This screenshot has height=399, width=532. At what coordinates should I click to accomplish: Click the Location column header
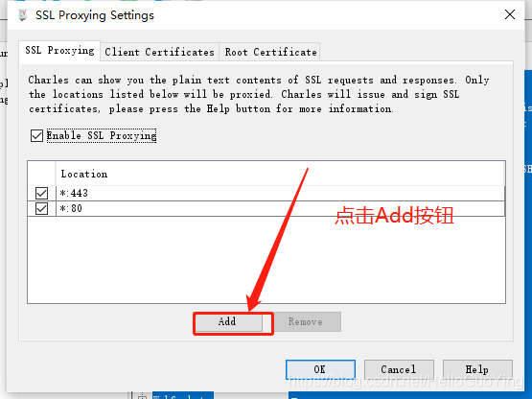click(x=280, y=174)
